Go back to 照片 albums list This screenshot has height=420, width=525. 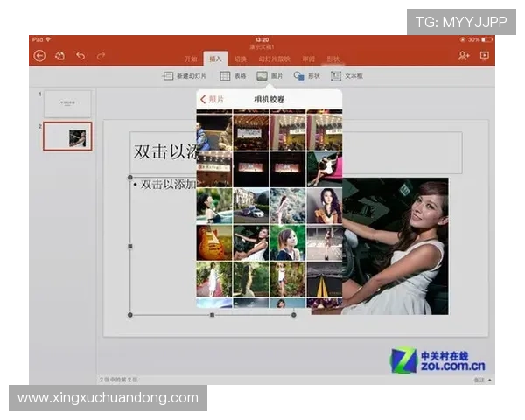[213, 99]
